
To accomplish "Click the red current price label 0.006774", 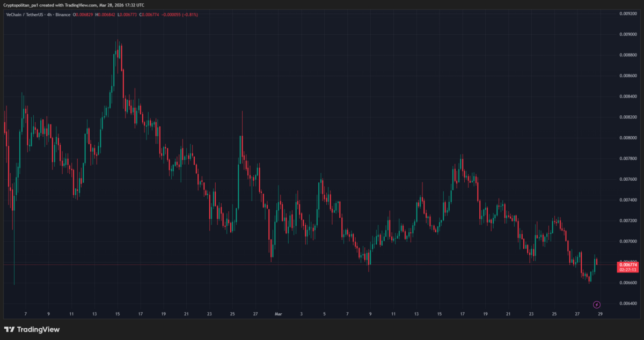I will point(628,264).
